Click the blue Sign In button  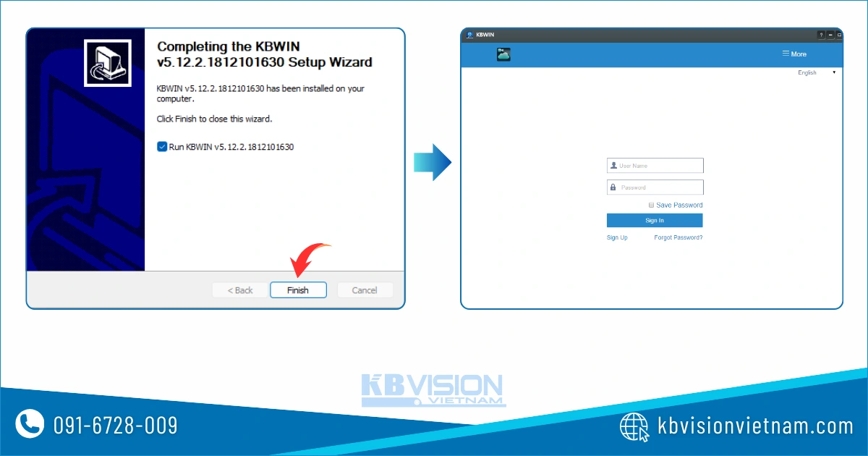pyautogui.click(x=655, y=221)
